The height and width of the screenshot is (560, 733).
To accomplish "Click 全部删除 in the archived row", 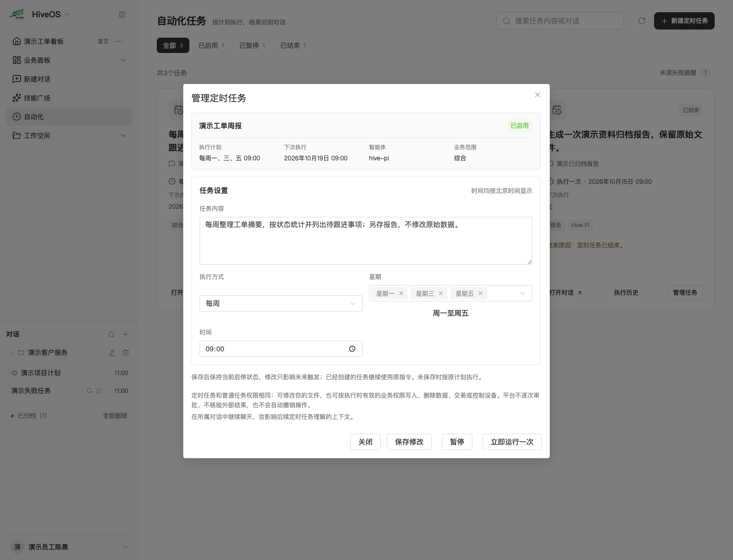I will [115, 416].
